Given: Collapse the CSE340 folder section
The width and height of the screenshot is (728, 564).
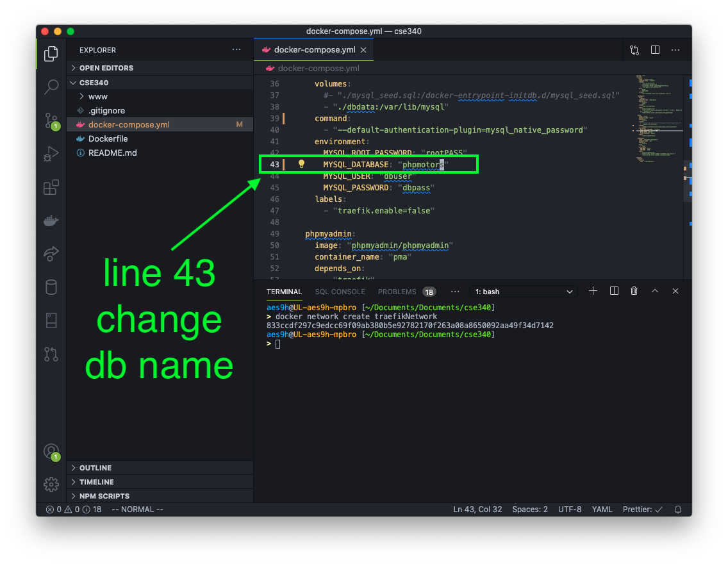Looking at the screenshot, I should (x=160, y=83).
